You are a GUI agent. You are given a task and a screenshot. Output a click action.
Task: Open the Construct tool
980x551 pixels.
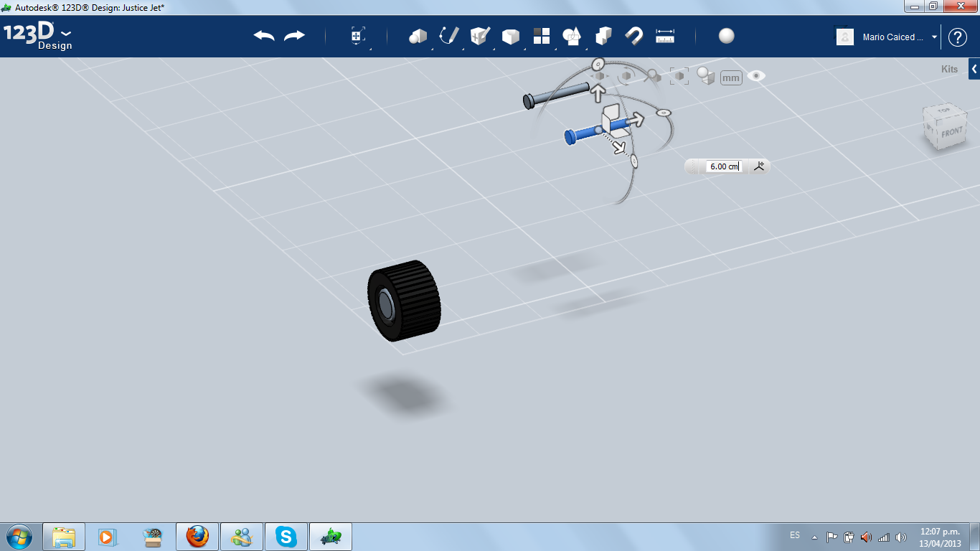point(480,36)
